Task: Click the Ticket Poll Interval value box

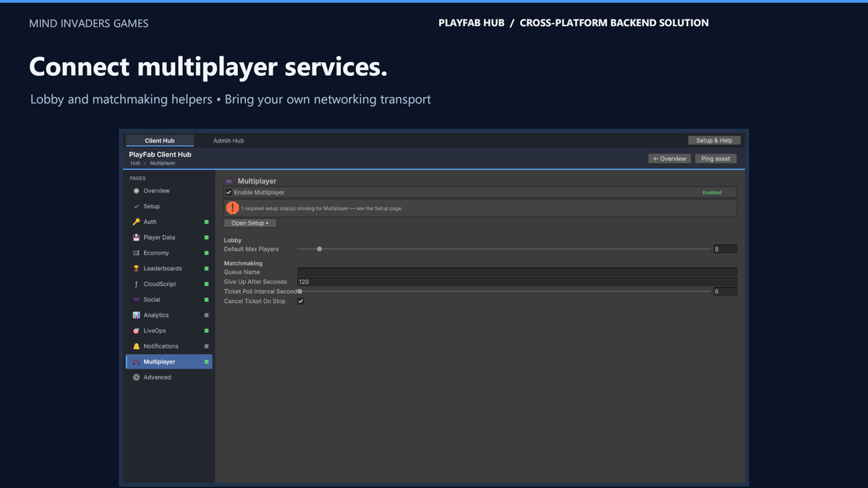Action: click(x=726, y=291)
